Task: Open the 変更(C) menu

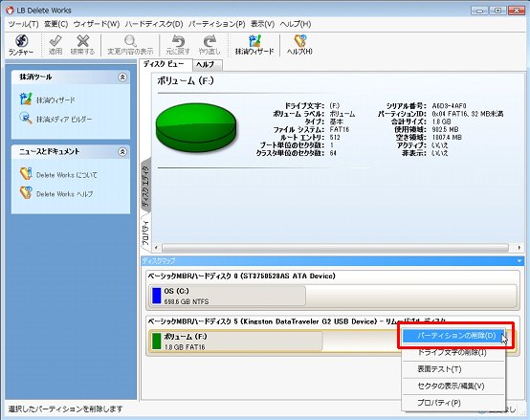Action: coord(56,24)
